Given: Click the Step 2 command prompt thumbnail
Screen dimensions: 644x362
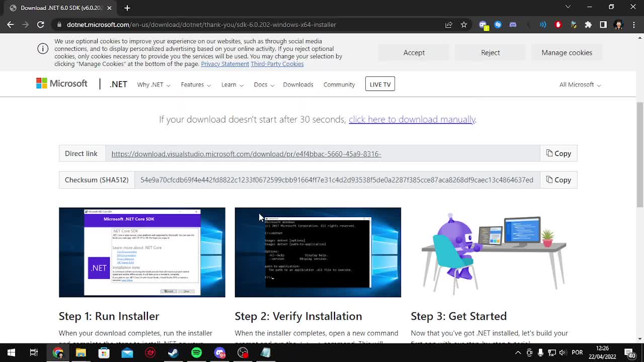Looking at the screenshot, I should 317,252.
